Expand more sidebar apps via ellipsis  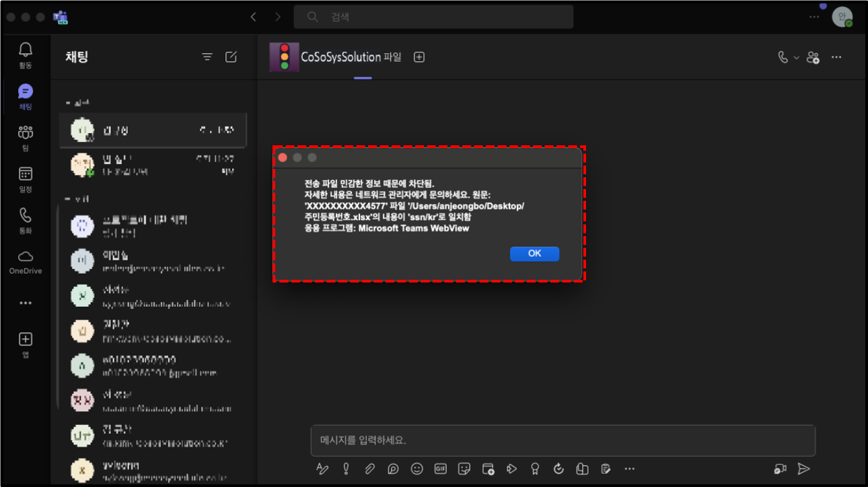pos(26,303)
